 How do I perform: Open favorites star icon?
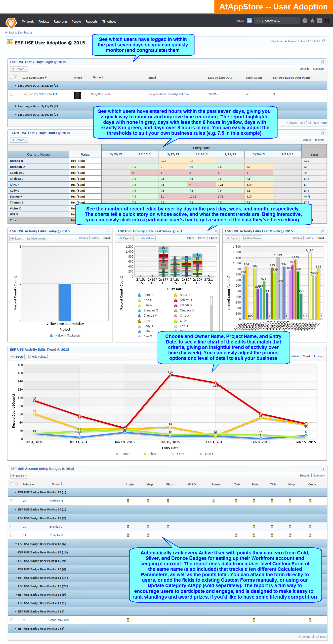312,21
